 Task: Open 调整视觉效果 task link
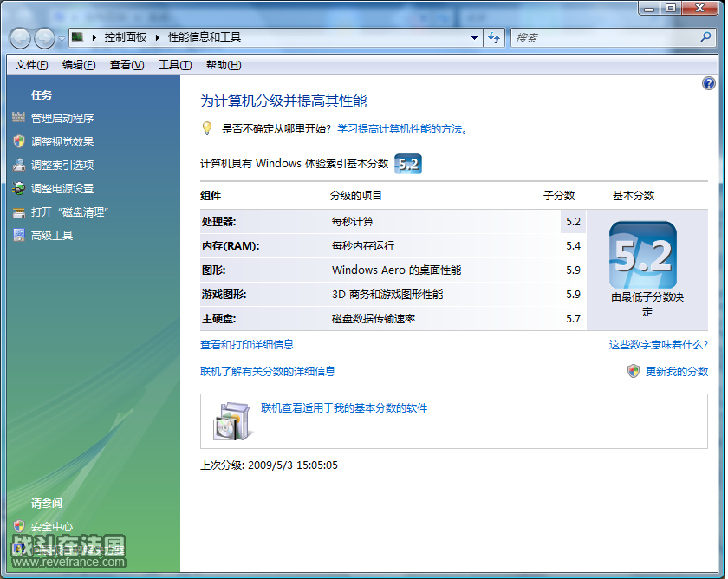[62, 141]
